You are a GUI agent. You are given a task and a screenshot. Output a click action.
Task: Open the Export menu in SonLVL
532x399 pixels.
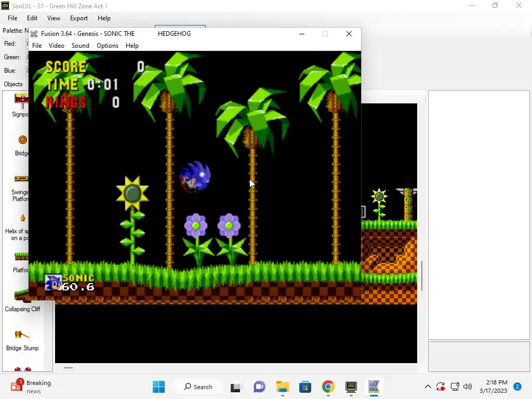[x=79, y=18]
